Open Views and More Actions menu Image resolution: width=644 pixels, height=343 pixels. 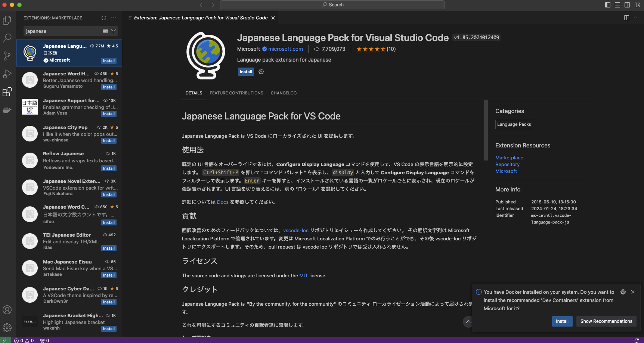(114, 18)
